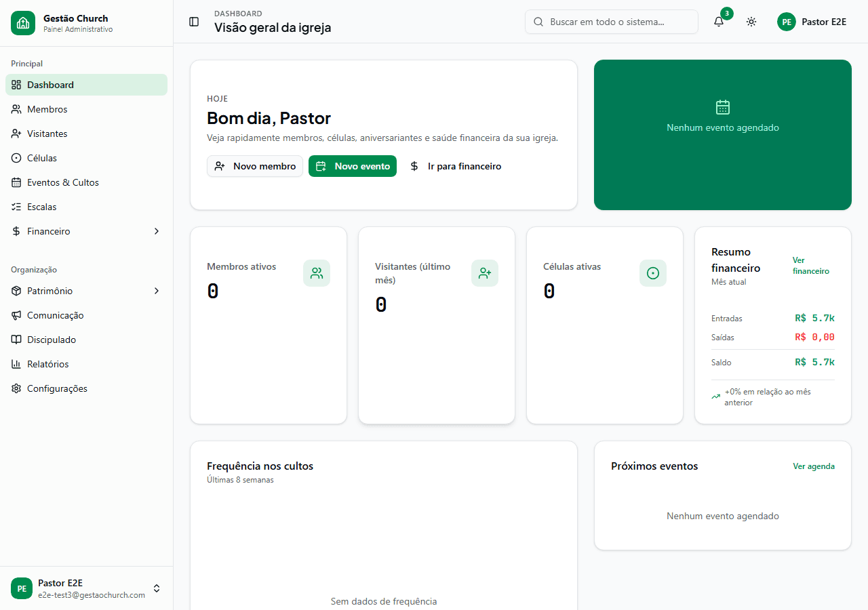The height and width of the screenshot is (610, 868).
Task: Click the Células ativas circle icon
Action: [x=653, y=273]
